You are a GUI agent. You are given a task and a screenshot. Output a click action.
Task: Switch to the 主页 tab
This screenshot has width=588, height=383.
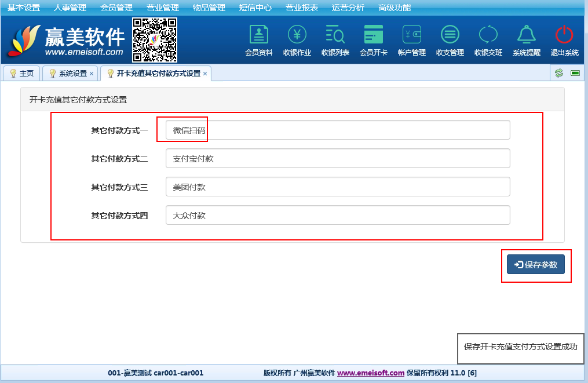tap(22, 74)
